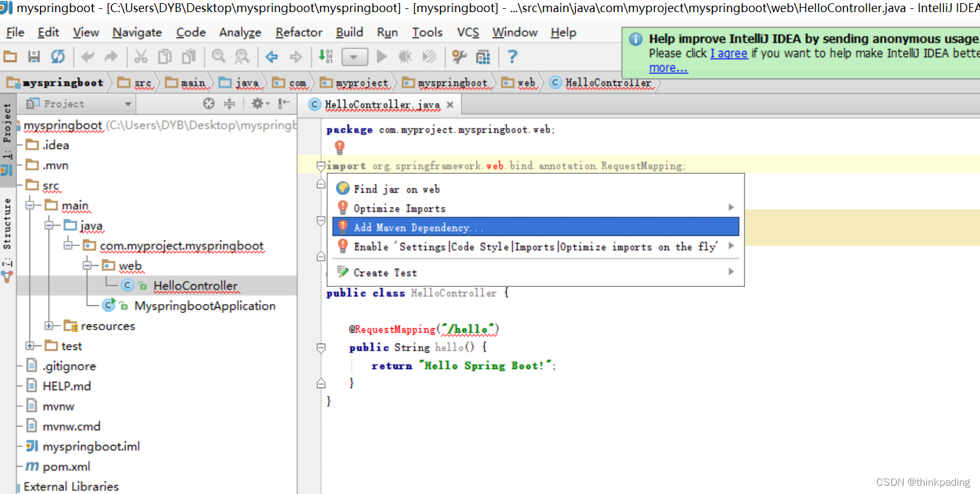Select the .idea folder in tree
This screenshot has width=980, height=494.
pyautogui.click(x=55, y=145)
